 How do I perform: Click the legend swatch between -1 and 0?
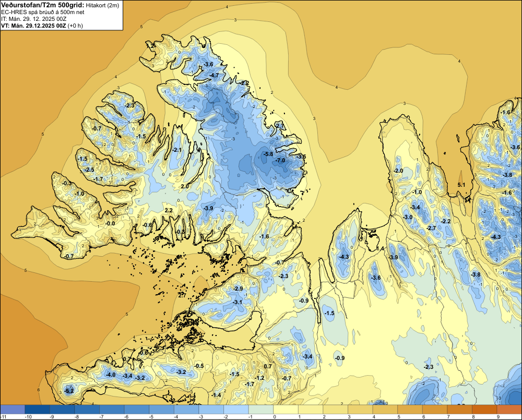261,409
